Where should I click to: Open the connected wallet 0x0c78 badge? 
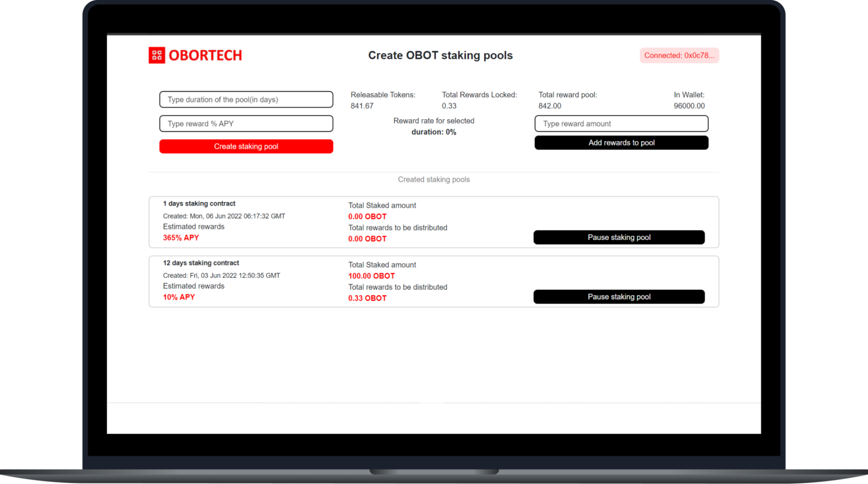(679, 55)
